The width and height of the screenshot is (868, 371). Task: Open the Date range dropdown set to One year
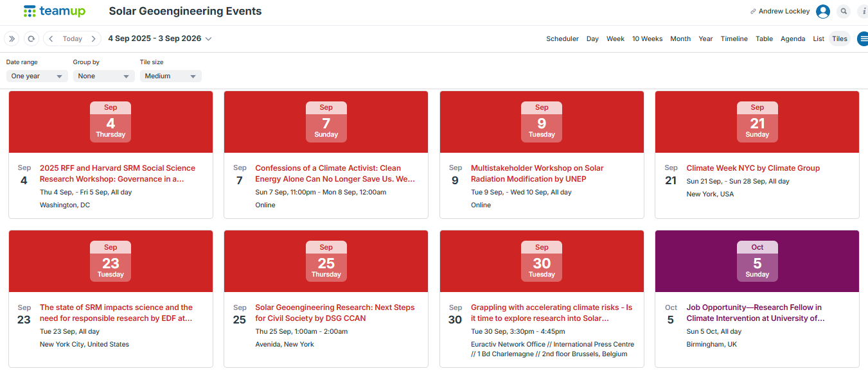click(x=37, y=76)
